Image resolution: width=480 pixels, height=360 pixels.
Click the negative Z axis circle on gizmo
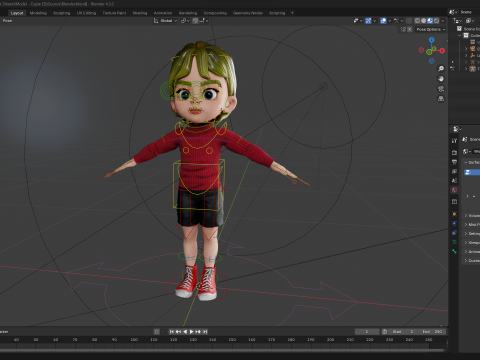(x=432, y=61)
